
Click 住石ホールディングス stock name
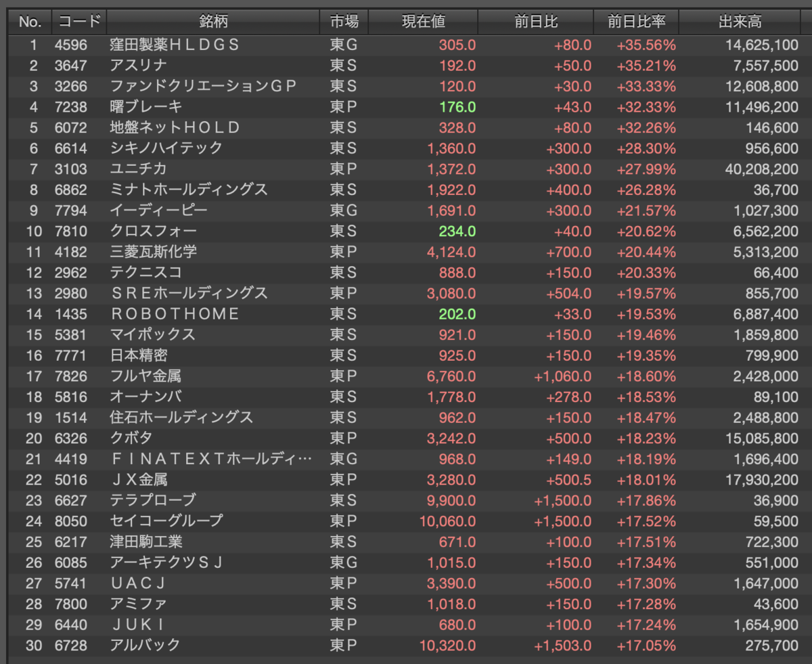(182, 417)
